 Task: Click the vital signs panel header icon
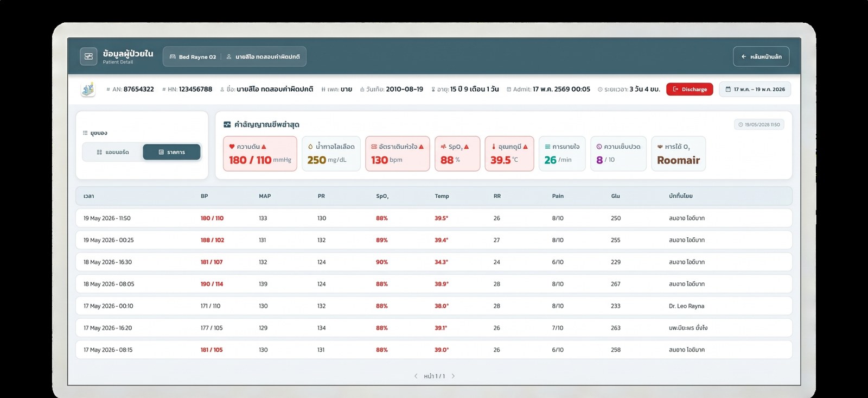point(227,124)
